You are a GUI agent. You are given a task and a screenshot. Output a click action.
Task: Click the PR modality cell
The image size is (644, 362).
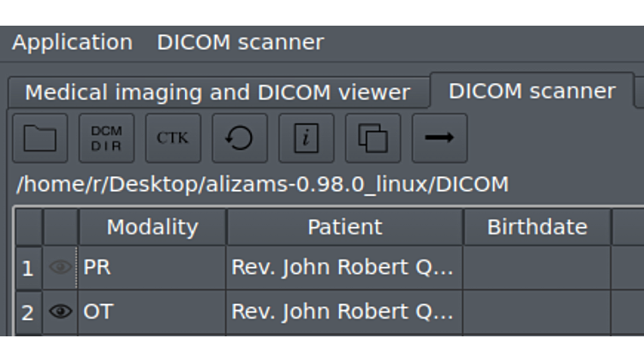tap(152, 268)
